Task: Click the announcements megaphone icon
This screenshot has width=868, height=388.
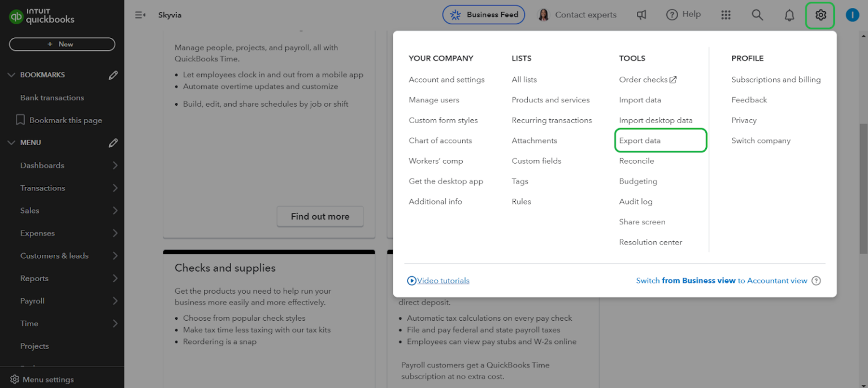Action: coord(641,15)
